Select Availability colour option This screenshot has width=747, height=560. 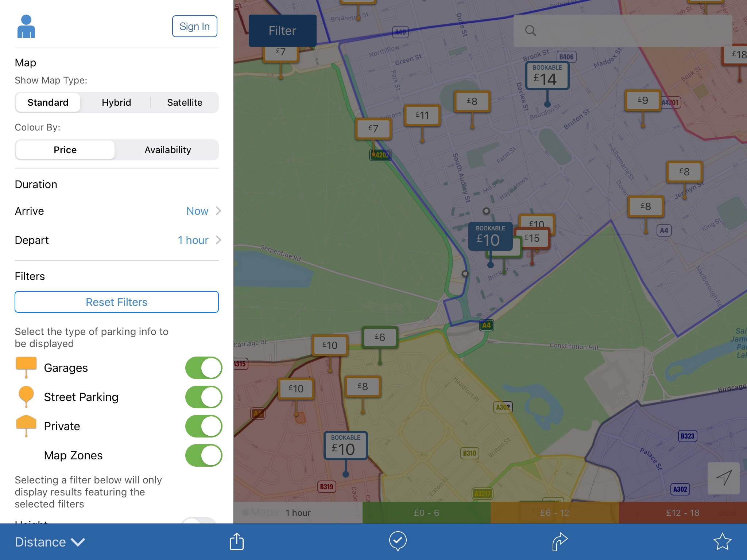pyautogui.click(x=167, y=150)
